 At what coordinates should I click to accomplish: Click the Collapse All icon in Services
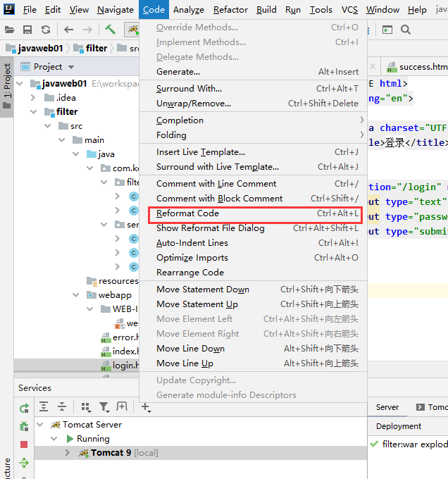tap(62, 406)
